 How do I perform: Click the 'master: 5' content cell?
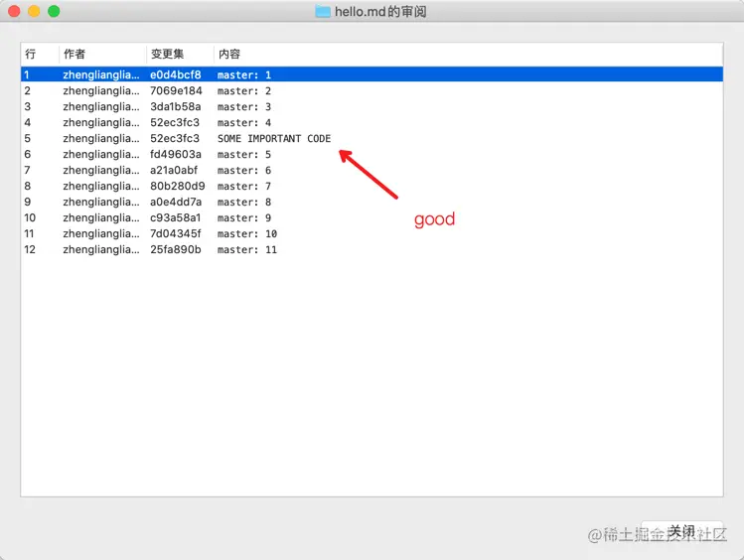coord(244,155)
